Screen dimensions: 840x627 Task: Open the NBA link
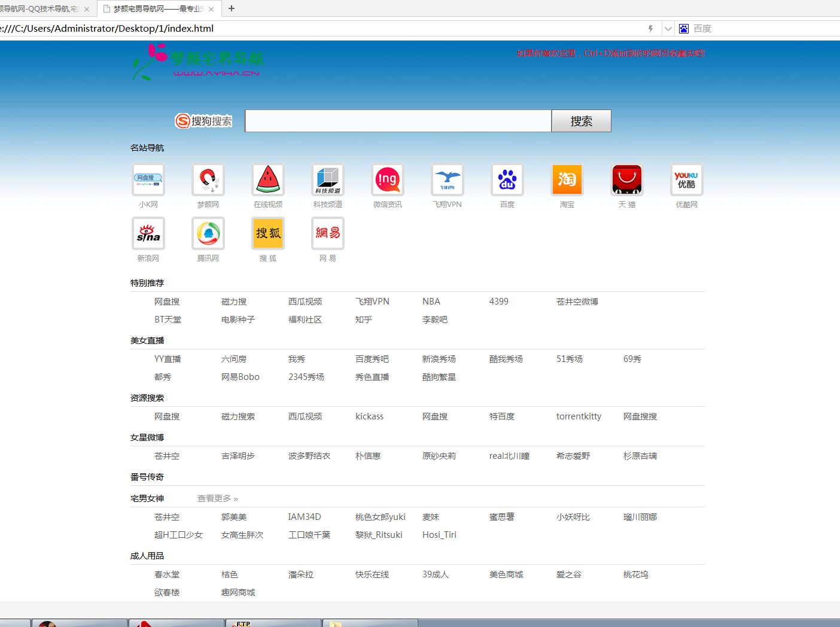click(431, 302)
